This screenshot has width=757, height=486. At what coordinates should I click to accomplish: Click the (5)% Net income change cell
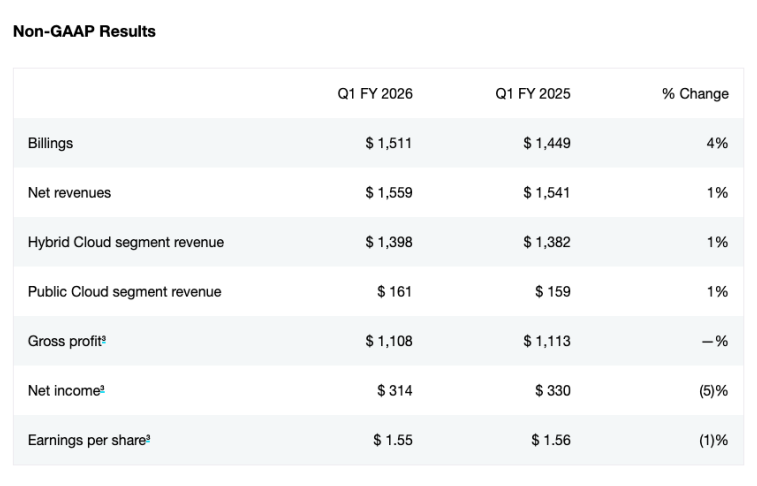click(713, 390)
